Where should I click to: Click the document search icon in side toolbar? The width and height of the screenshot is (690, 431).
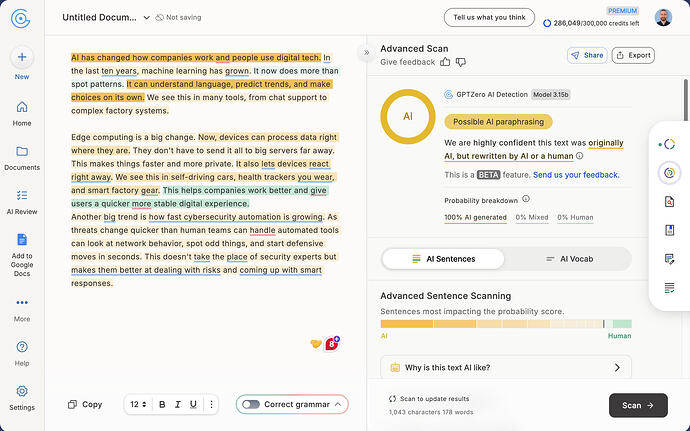tap(669, 202)
